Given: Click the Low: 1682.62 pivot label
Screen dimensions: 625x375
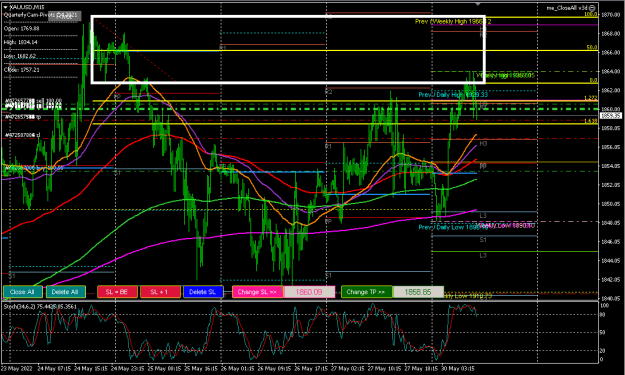Looking at the screenshot, I should pos(20,56).
